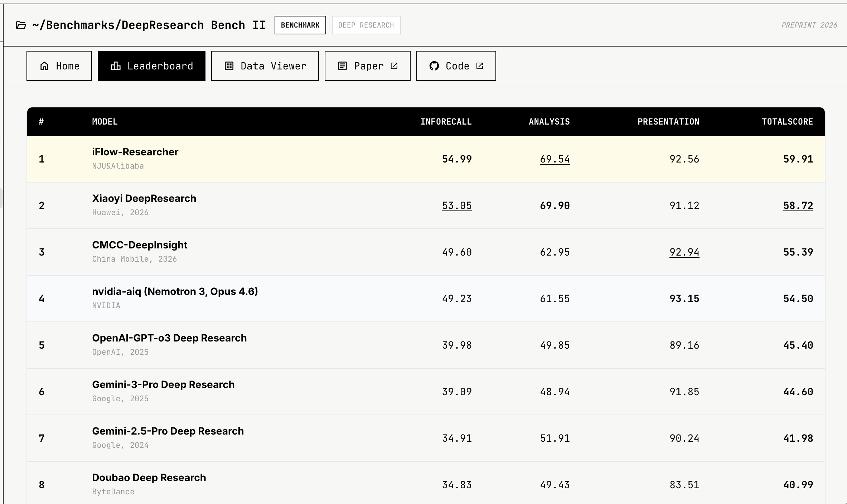847x504 pixels.
Task: Click the folder icon beside the Benchmarks path
Action: (x=21, y=25)
